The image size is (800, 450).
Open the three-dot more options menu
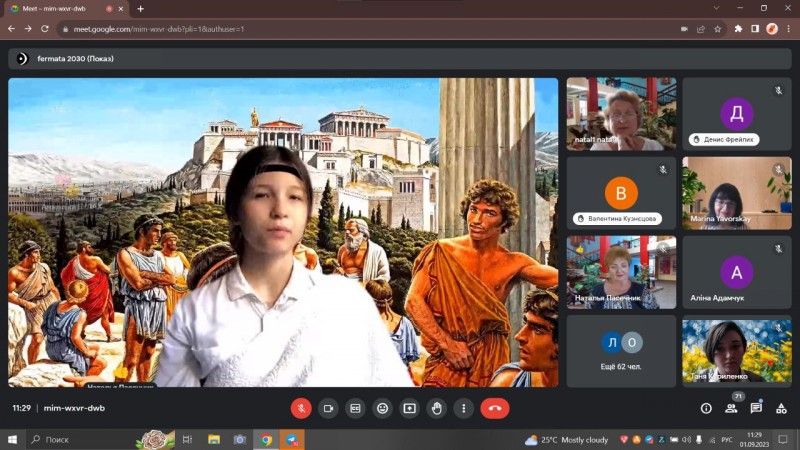pyautogui.click(x=463, y=408)
